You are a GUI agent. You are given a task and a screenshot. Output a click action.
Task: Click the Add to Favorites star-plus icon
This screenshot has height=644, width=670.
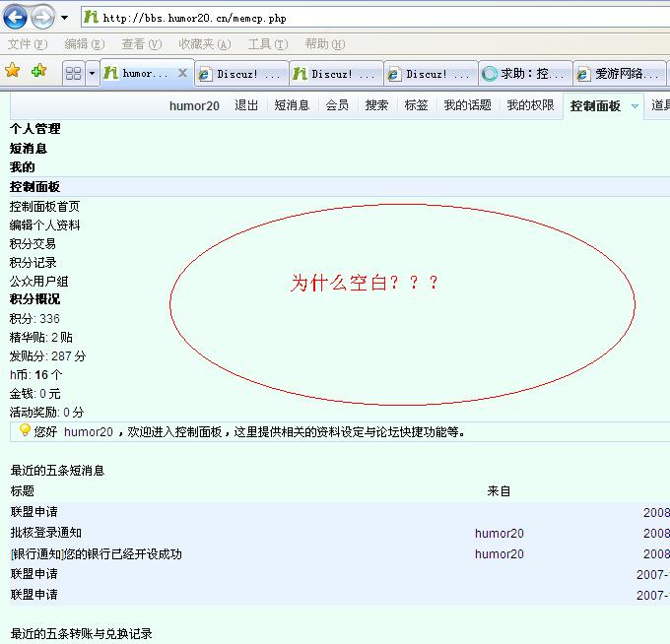38,71
